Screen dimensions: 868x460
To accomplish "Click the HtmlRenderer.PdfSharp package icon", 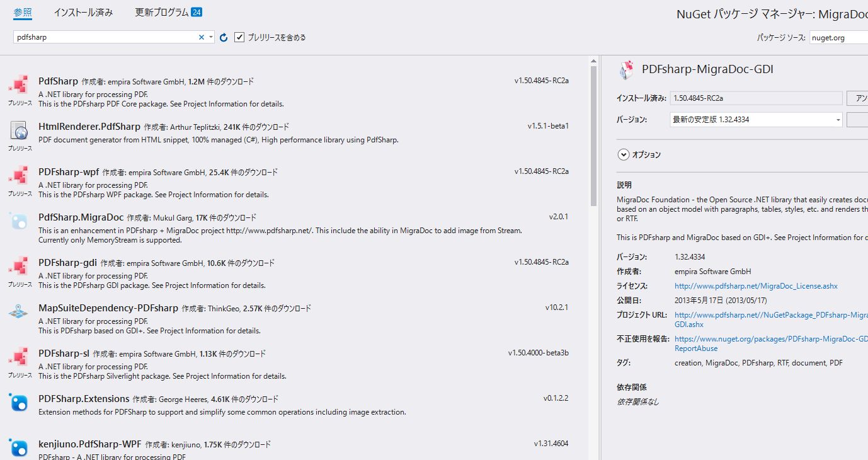I will click(18, 131).
